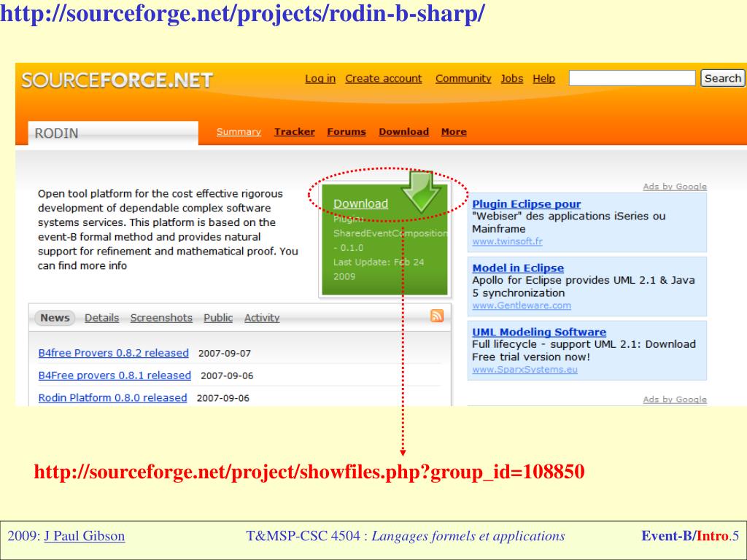Image resolution: width=747 pixels, height=560 pixels.
Task: Click the green download arrow icon
Action: coord(421,192)
